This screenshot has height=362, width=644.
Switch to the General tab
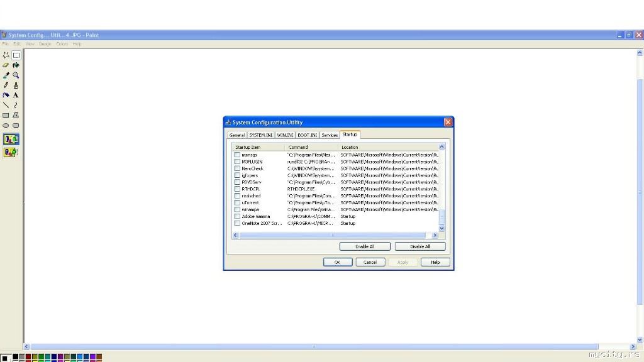coord(237,135)
